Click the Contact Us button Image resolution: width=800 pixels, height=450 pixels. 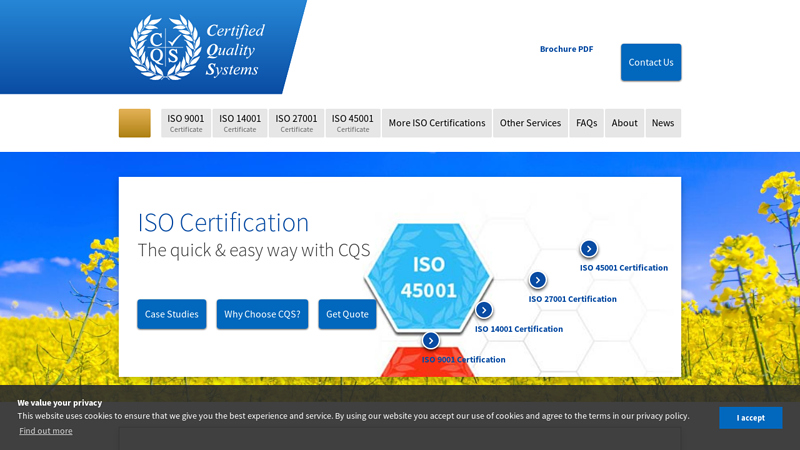(x=651, y=62)
